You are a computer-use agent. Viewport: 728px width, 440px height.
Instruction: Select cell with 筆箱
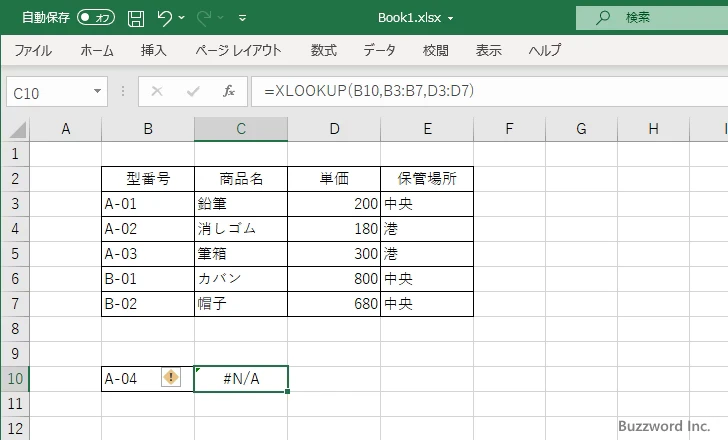click(241, 254)
